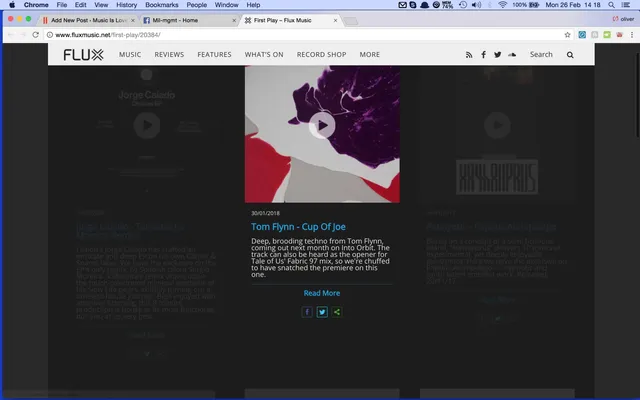
Task: Play the Tom Flynn Cup Of Joe track
Action: pyautogui.click(x=322, y=125)
